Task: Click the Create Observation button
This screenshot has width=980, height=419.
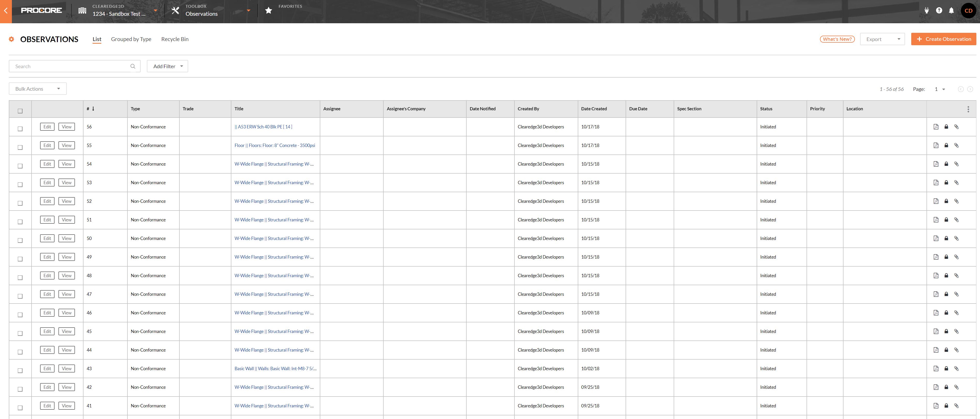Action: (x=944, y=39)
